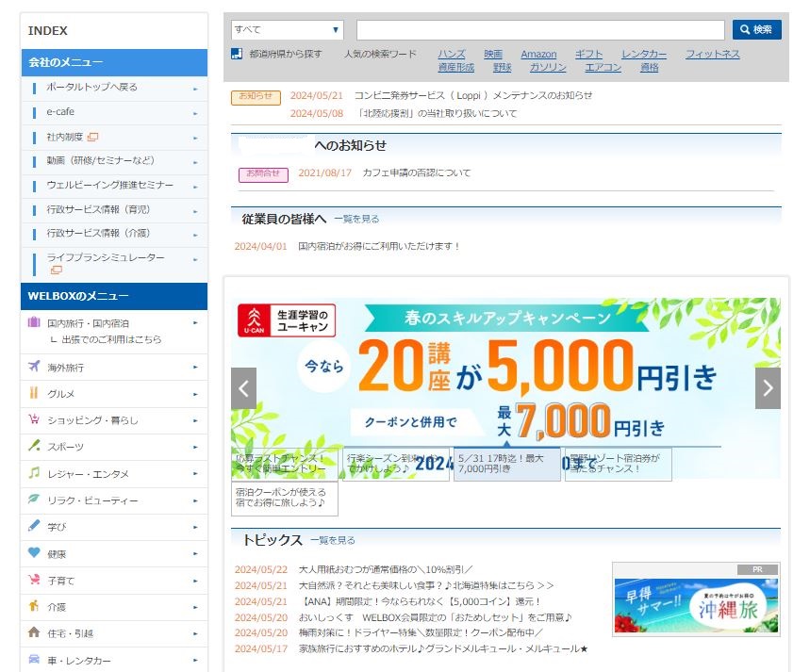Select the 5/31 17時迄 carousel thumbnail
810x672 pixels.
(x=506, y=464)
